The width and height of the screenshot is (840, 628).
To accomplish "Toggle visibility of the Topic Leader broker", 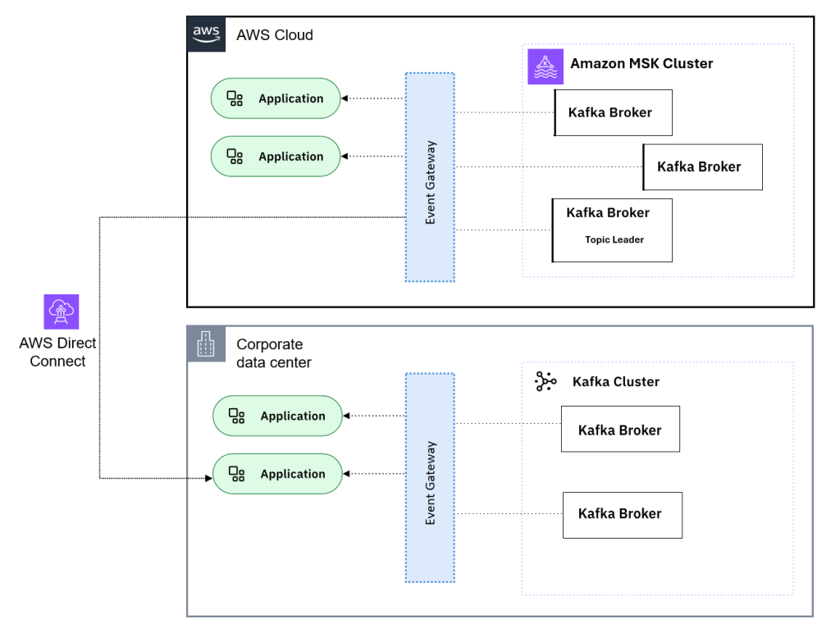I will pos(612,230).
